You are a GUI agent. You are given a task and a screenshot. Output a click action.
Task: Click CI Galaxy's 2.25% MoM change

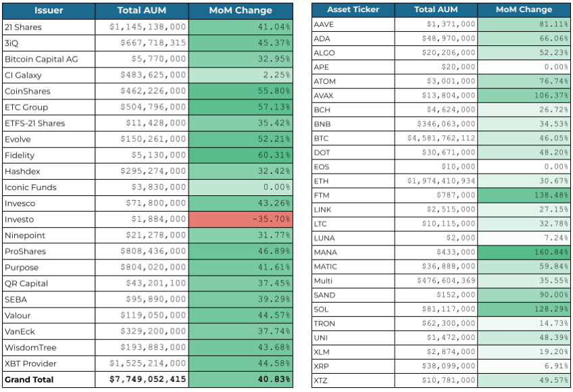241,75
